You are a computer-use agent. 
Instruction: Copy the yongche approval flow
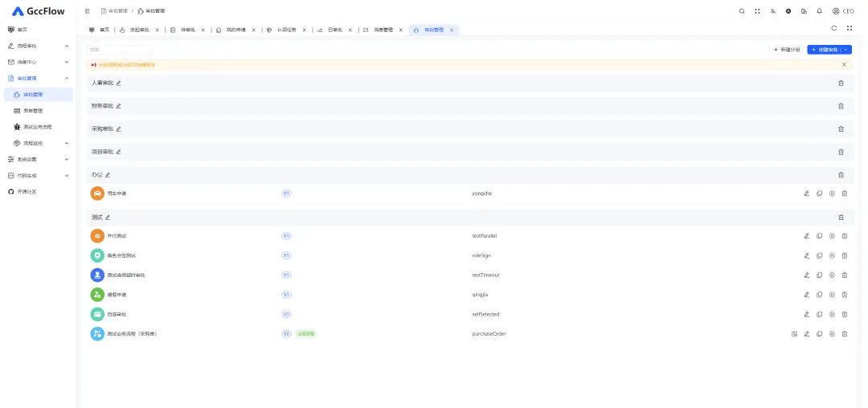point(819,194)
